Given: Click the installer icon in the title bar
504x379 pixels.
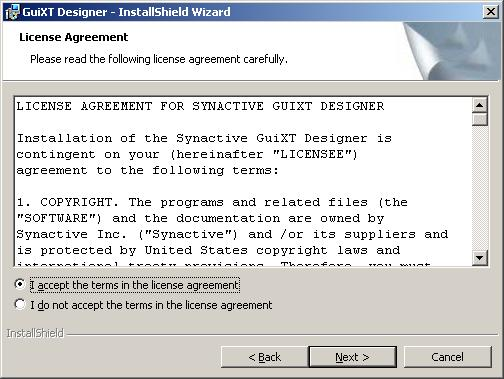Looking at the screenshot, I should 12,12.
